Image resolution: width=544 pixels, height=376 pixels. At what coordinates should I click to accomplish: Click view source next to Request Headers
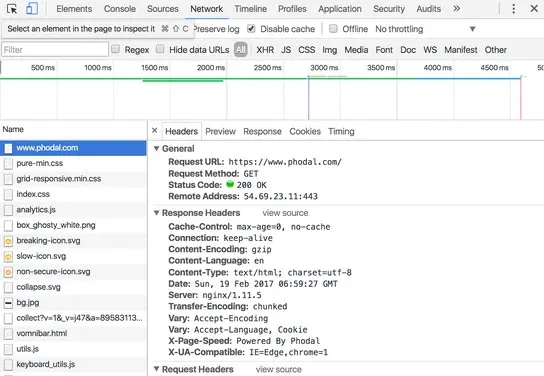[279, 369]
